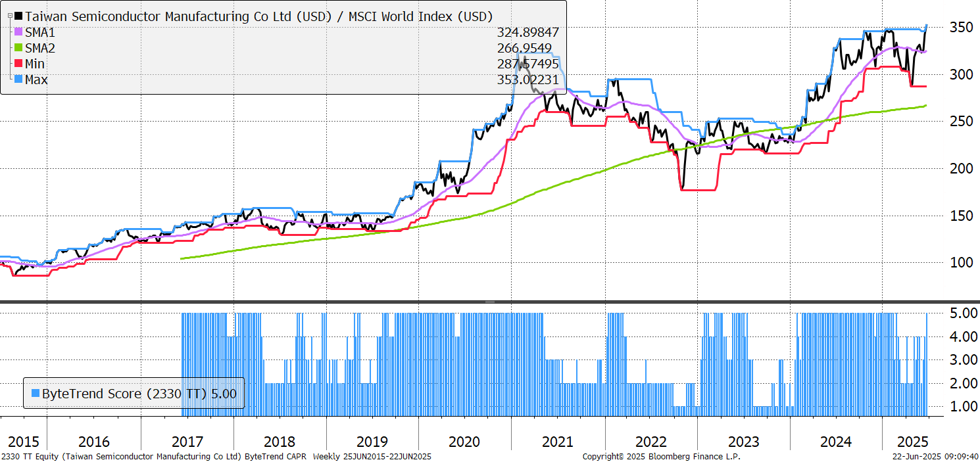Screen dimensions: 980x462
Task: Click the 2016 year label on the time axis
Action: click(94, 442)
